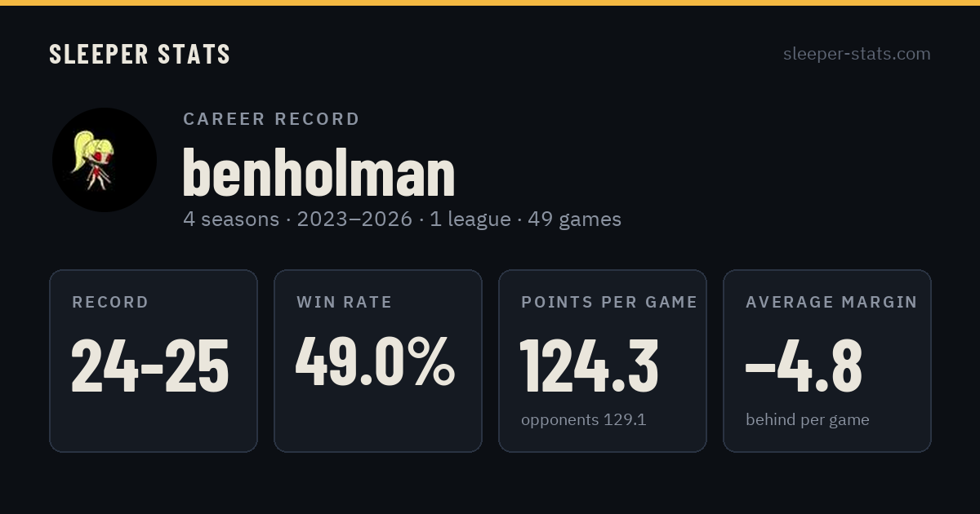Open the SLEEPER STATS logo
The height and width of the screenshot is (514, 980).
pos(140,54)
